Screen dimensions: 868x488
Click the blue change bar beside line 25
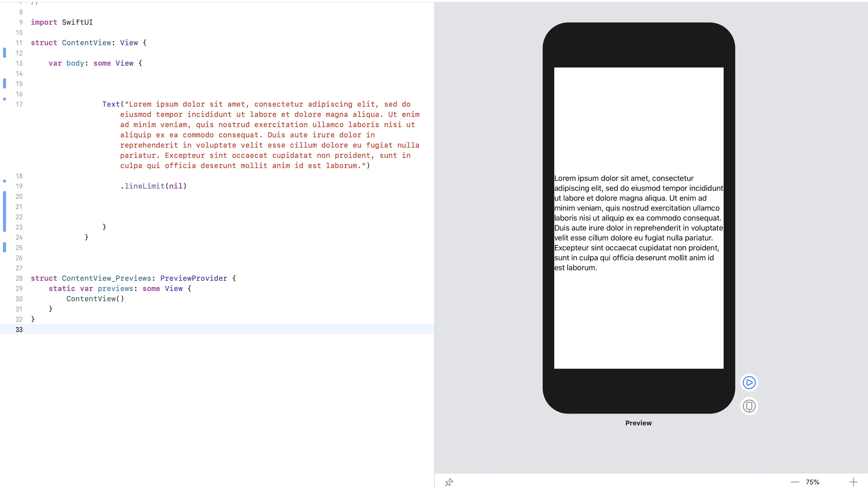[x=5, y=248]
